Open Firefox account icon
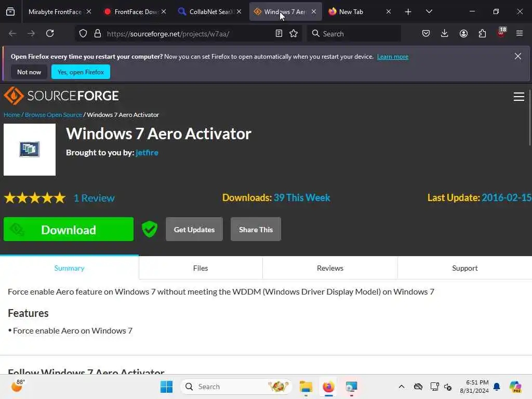The image size is (532, 399). (x=463, y=34)
